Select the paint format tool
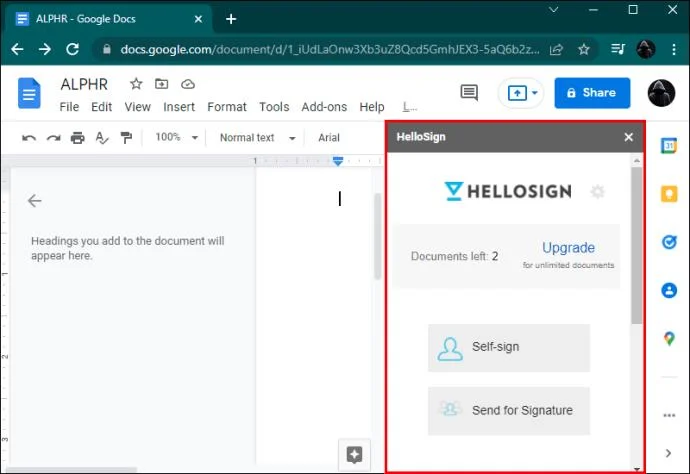 pos(126,138)
